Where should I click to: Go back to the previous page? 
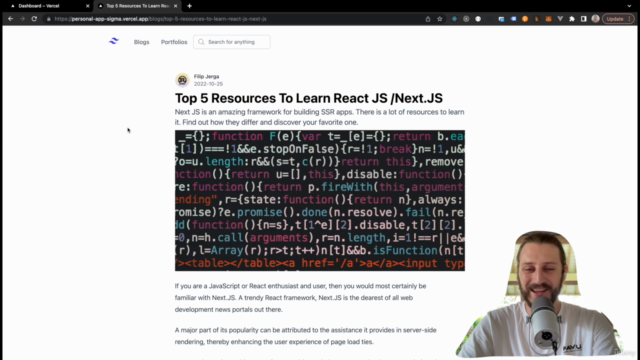11,19
